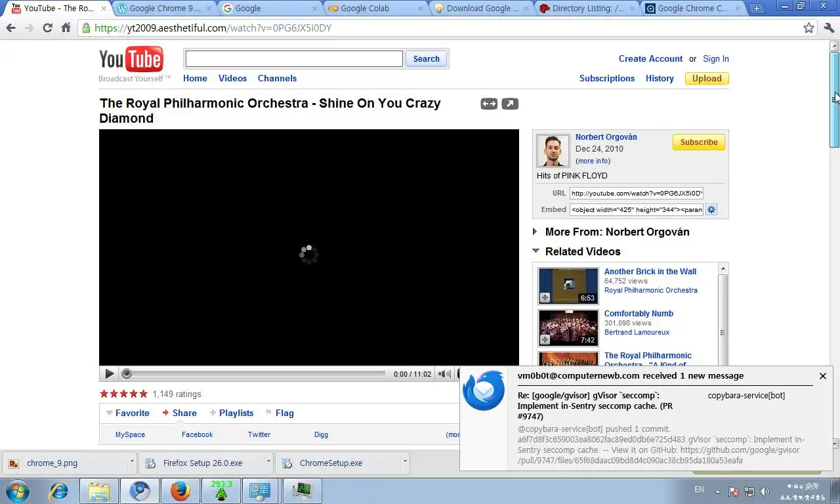
Task: Go back using browser back arrow
Action: tap(10, 28)
